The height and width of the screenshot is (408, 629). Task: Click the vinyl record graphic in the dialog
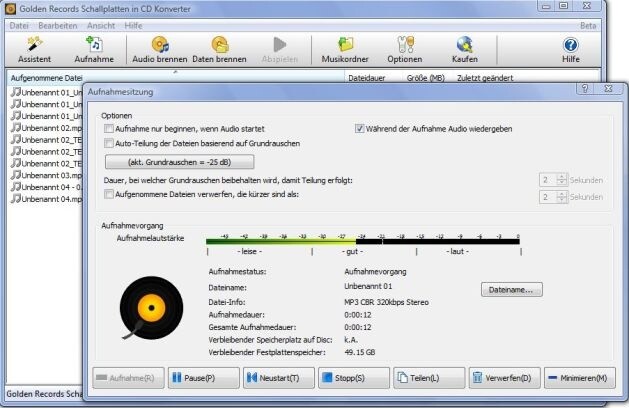point(151,308)
